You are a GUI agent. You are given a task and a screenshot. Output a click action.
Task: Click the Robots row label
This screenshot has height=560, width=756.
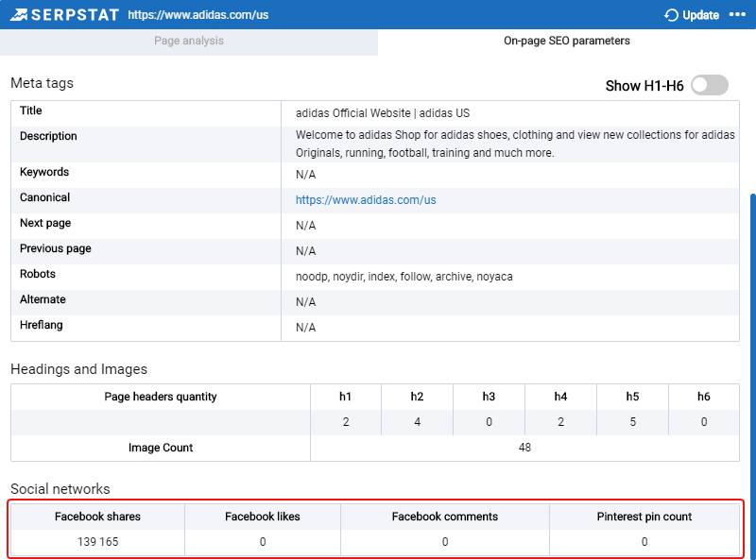(38, 274)
